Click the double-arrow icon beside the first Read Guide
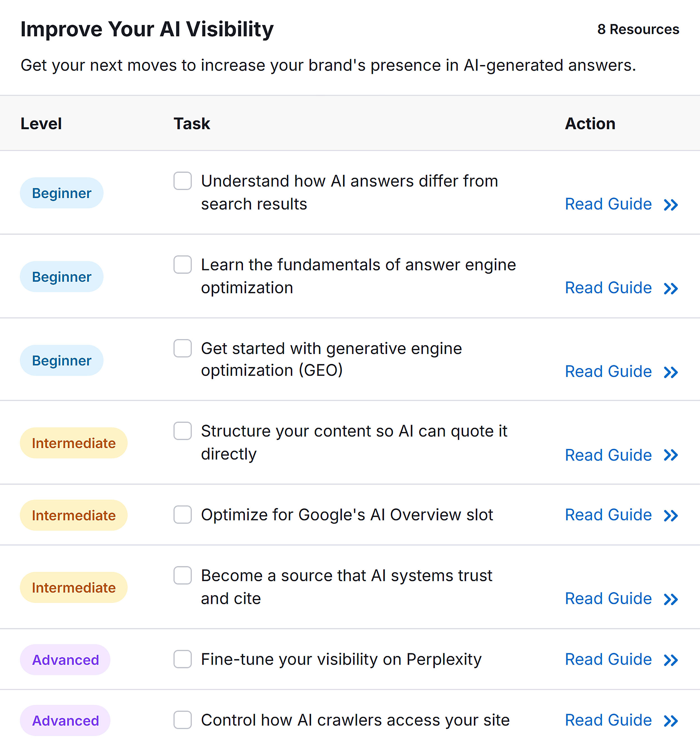The height and width of the screenshot is (747, 700). [671, 205]
